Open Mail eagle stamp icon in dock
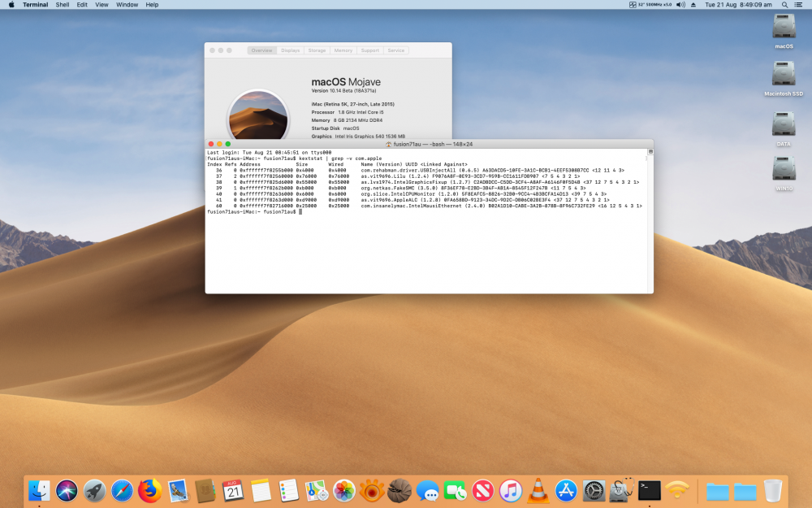 (x=178, y=490)
